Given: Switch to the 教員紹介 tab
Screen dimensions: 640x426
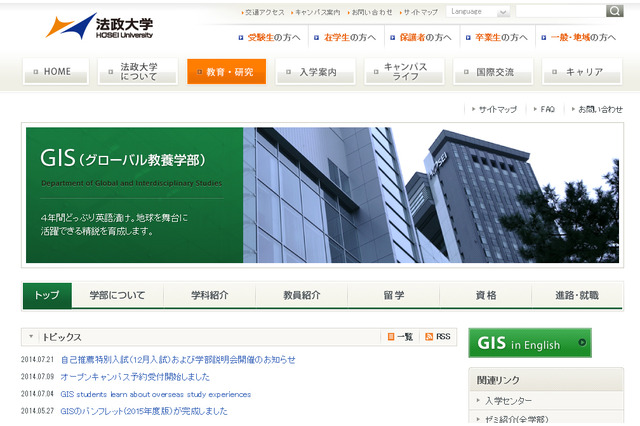Looking at the screenshot, I should [x=302, y=295].
